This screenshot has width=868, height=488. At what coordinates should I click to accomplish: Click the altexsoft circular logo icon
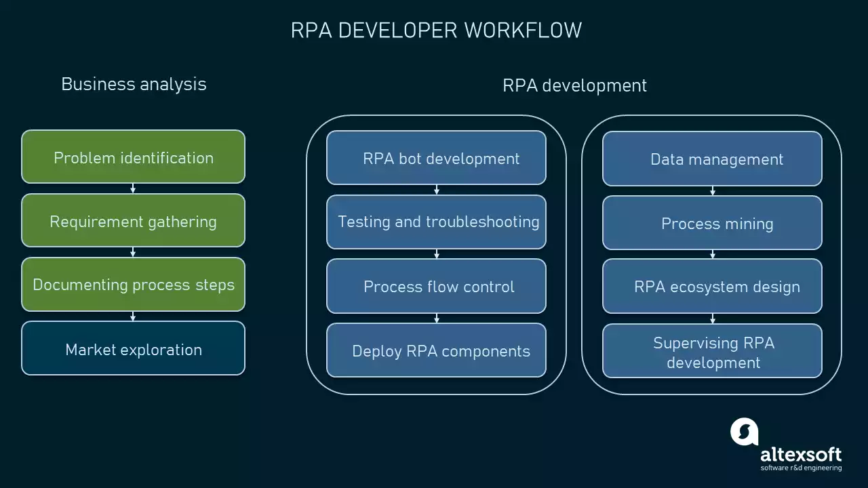click(743, 430)
